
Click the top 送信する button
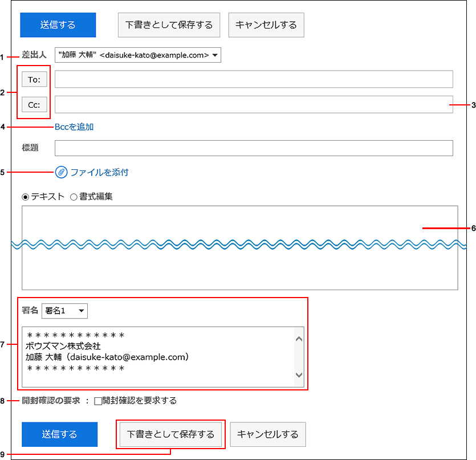58,25
